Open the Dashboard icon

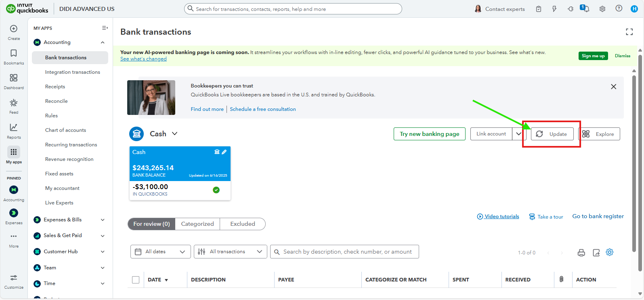coord(14,78)
